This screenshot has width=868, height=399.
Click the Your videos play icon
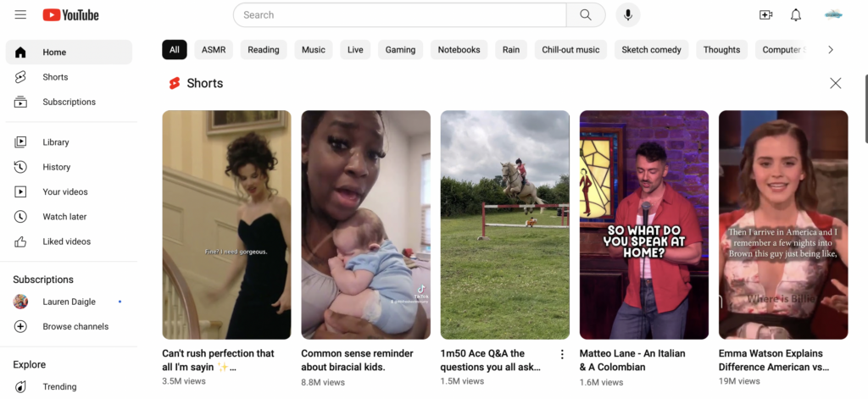[20, 192]
